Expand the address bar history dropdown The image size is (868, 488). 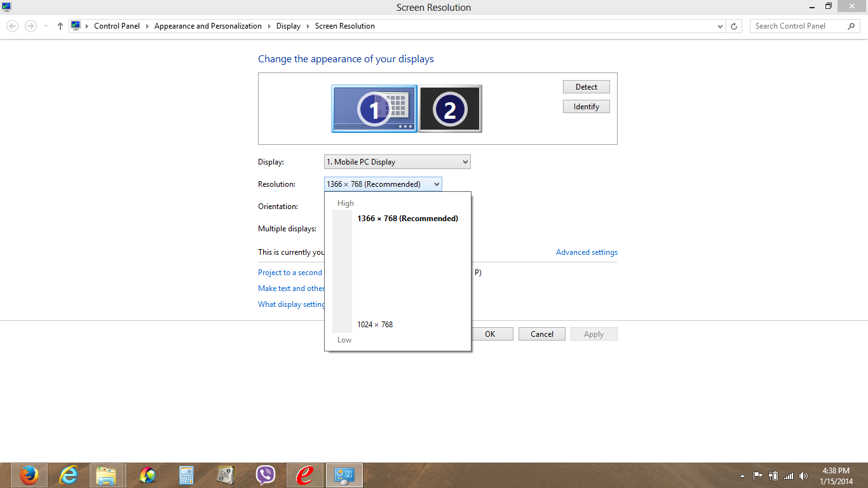pyautogui.click(x=720, y=27)
